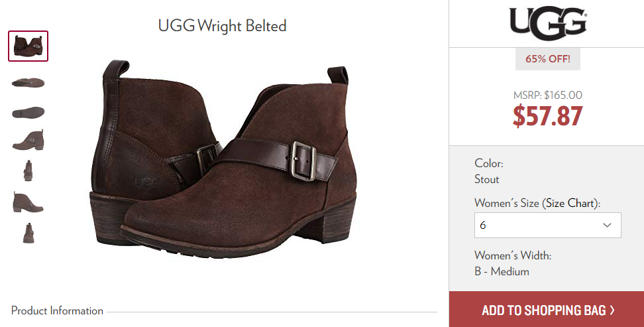Viewport: 644px width, 327px height.
Task: Choose the last thumbnail in the strip
Action: tap(28, 233)
